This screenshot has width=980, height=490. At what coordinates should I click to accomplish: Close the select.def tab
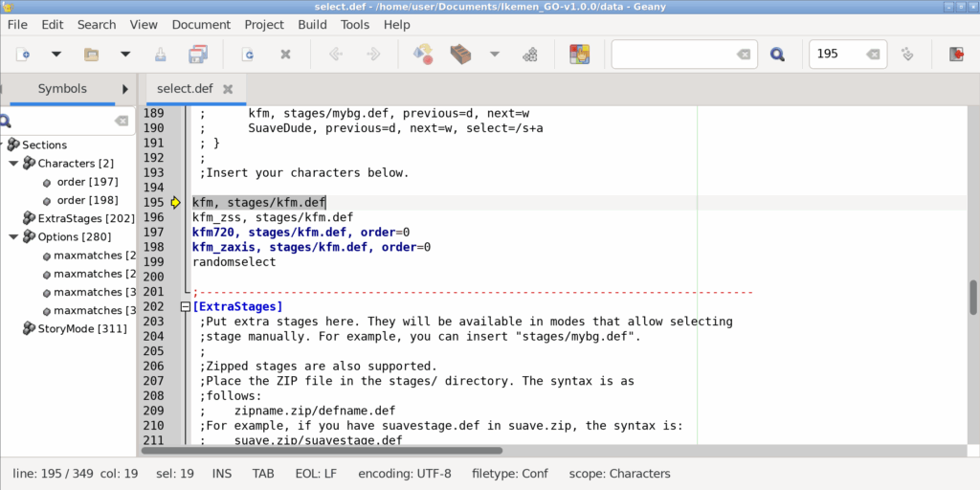tap(228, 89)
